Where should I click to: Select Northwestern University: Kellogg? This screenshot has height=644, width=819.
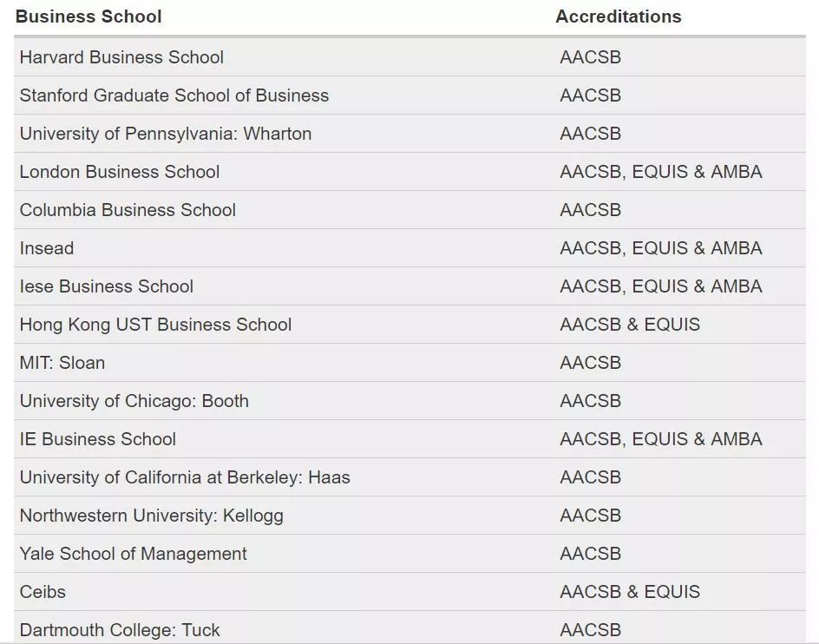pyautogui.click(x=152, y=516)
